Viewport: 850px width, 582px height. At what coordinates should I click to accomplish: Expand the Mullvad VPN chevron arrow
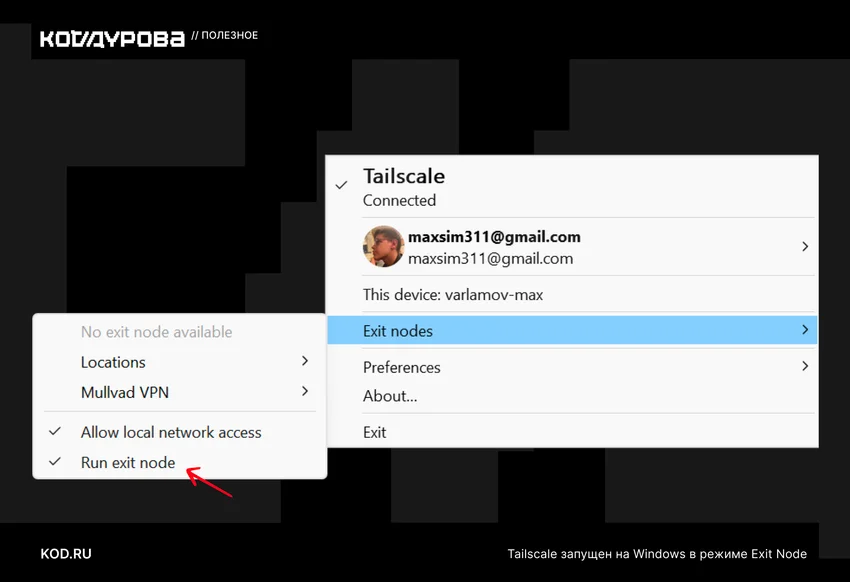[305, 391]
